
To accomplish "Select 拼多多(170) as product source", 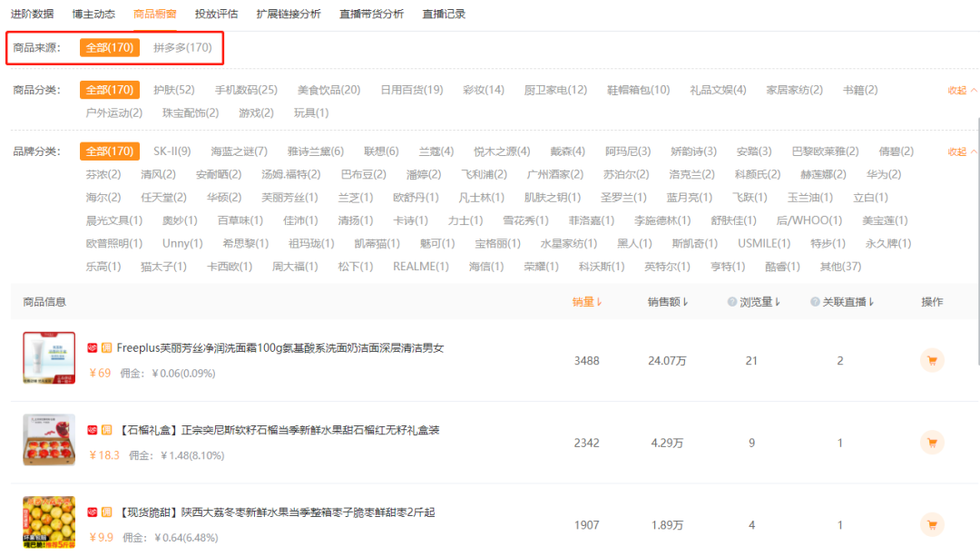I will pos(182,47).
